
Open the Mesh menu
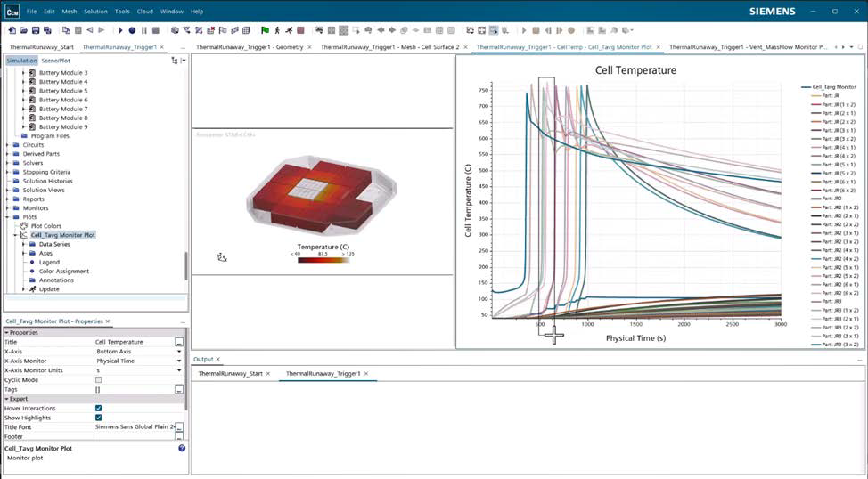69,12
